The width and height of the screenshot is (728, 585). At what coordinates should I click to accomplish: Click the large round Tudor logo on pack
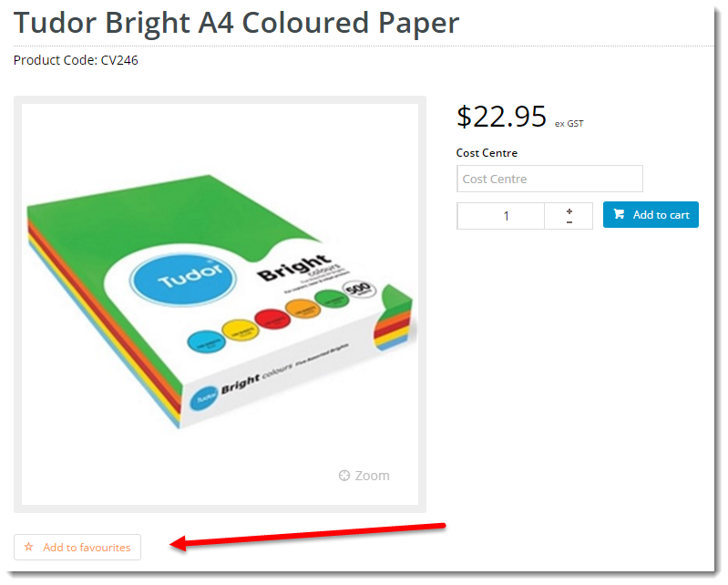tap(183, 280)
